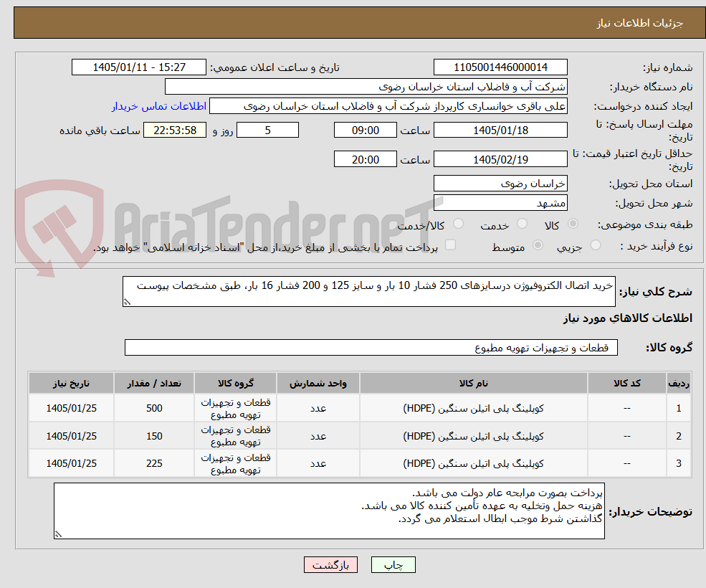
Task: Click the request creator field علی باقری خوانساری
Action: click(x=388, y=106)
